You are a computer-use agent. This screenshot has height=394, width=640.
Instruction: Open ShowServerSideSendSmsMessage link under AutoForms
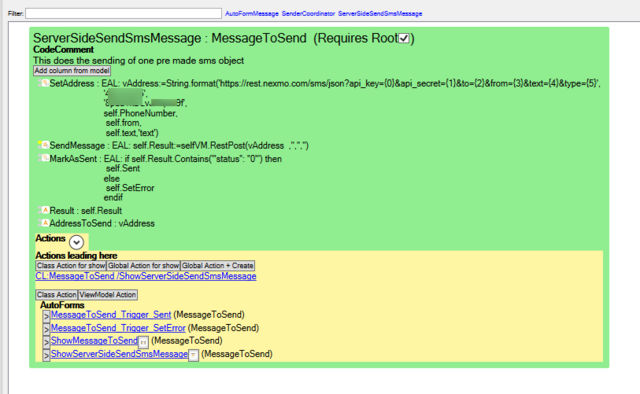(119, 354)
